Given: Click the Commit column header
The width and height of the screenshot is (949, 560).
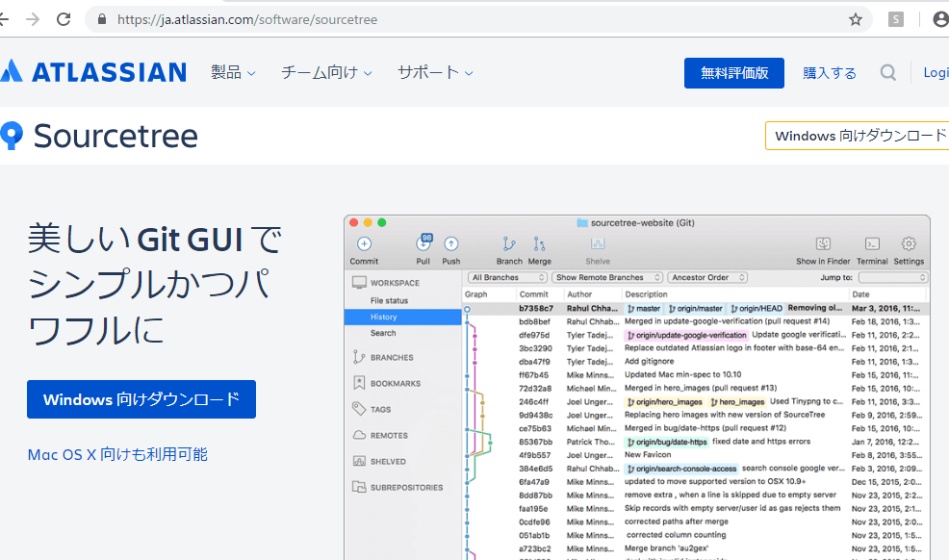Looking at the screenshot, I should point(533,294).
